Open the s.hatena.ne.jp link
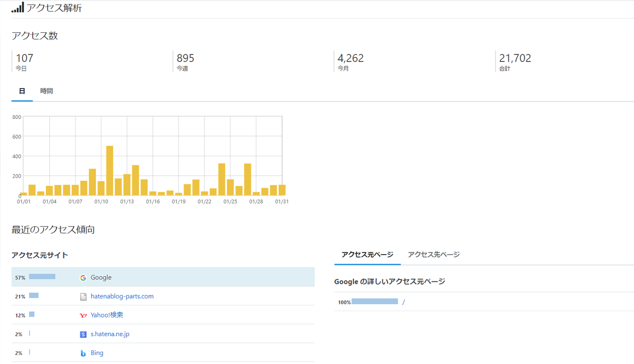634x364 pixels. pos(110,334)
